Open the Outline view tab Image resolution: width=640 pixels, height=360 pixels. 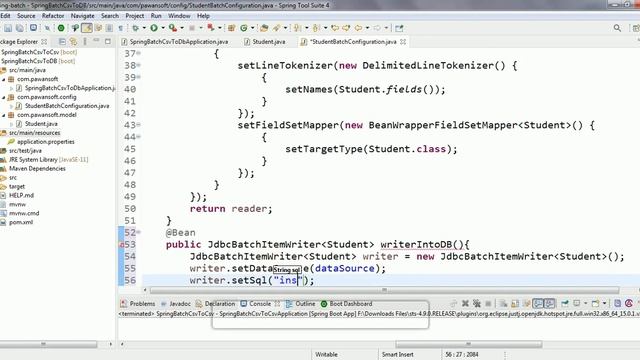coord(301,304)
